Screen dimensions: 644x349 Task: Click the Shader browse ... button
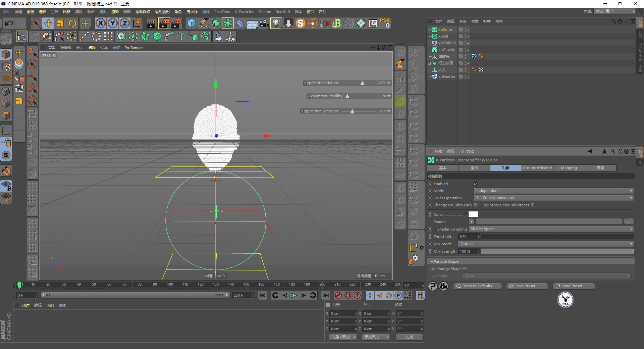point(629,221)
